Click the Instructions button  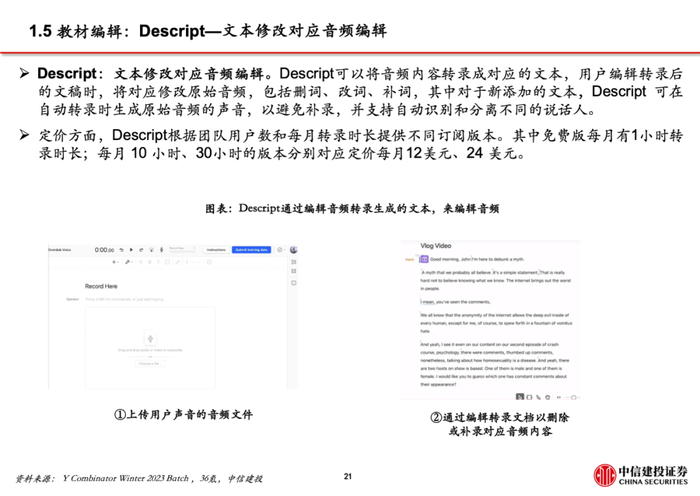pos(216,250)
